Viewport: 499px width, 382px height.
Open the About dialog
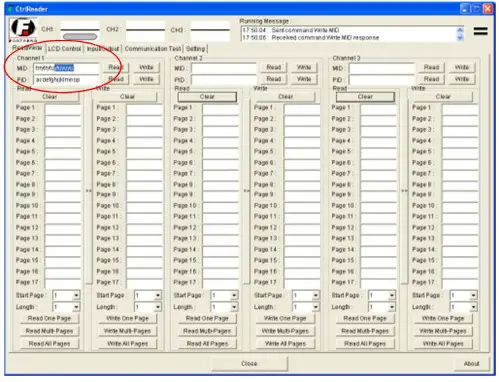[x=471, y=363]
